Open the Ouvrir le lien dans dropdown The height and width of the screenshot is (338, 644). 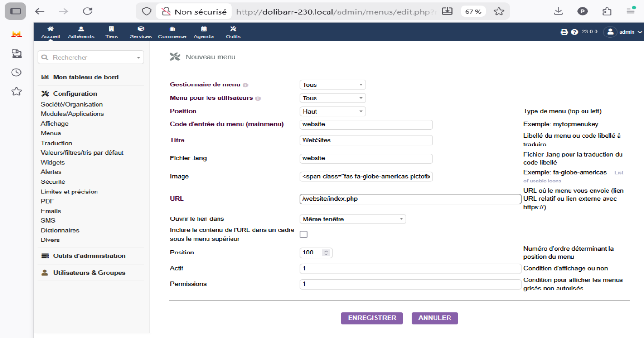[353, 219]
